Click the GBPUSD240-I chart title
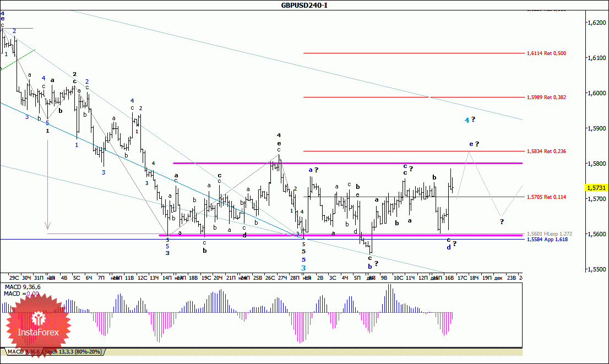The height and width of the screenshot is (364, 609). click(304, 5)
